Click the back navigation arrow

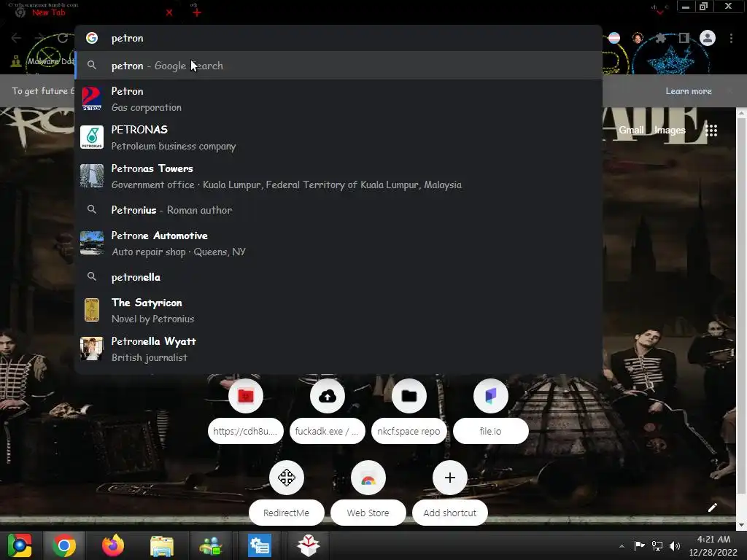coord(16,38)
